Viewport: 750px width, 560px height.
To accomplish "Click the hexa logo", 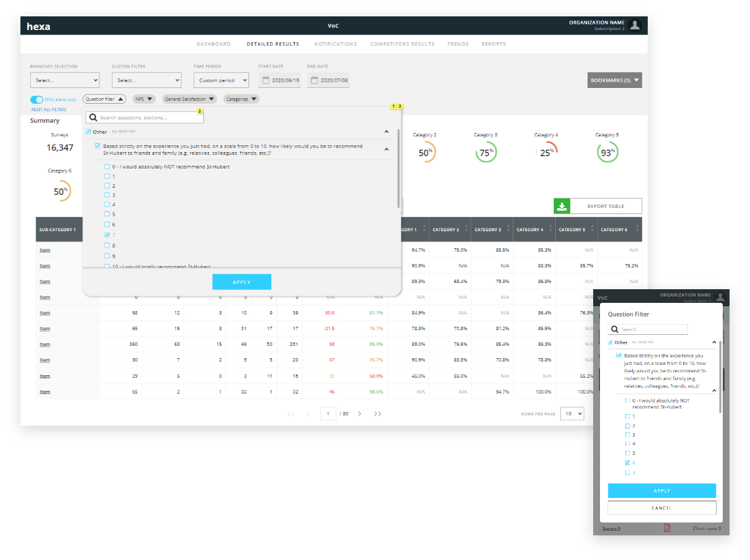I will [x=38, y=27].
